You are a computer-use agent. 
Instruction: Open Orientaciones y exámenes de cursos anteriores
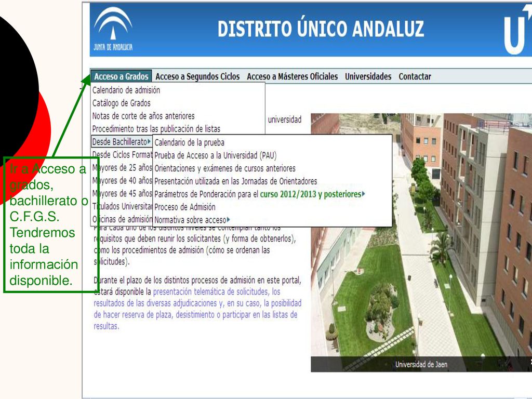click(x=224, y=168)
